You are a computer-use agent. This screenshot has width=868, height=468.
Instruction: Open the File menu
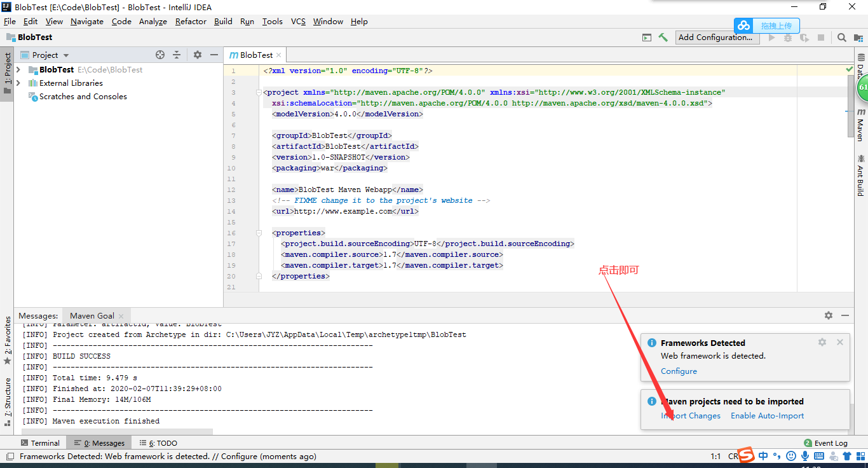[10, 21]
